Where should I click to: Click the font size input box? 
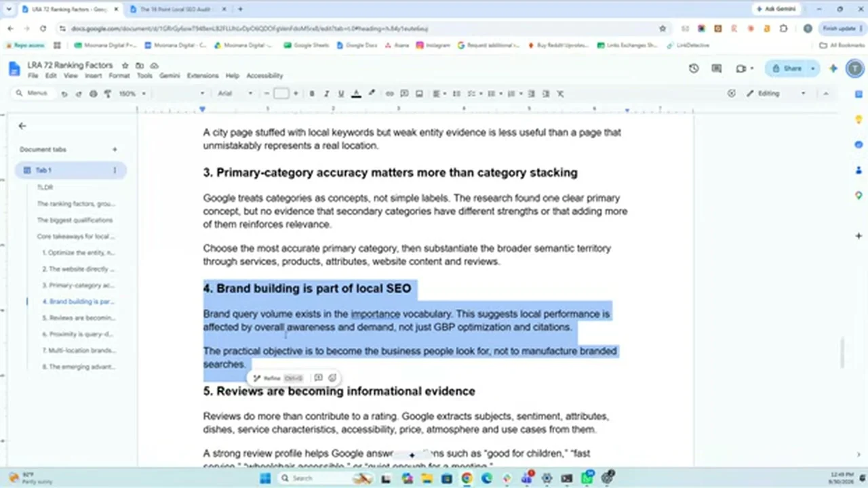tap(281, 94)
